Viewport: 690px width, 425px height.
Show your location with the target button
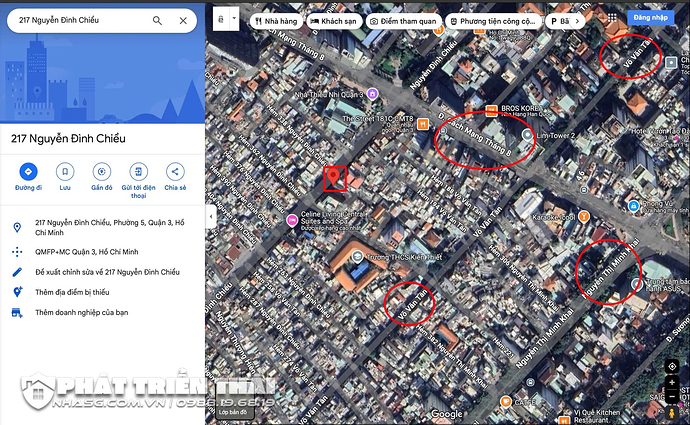coord(672,366)
